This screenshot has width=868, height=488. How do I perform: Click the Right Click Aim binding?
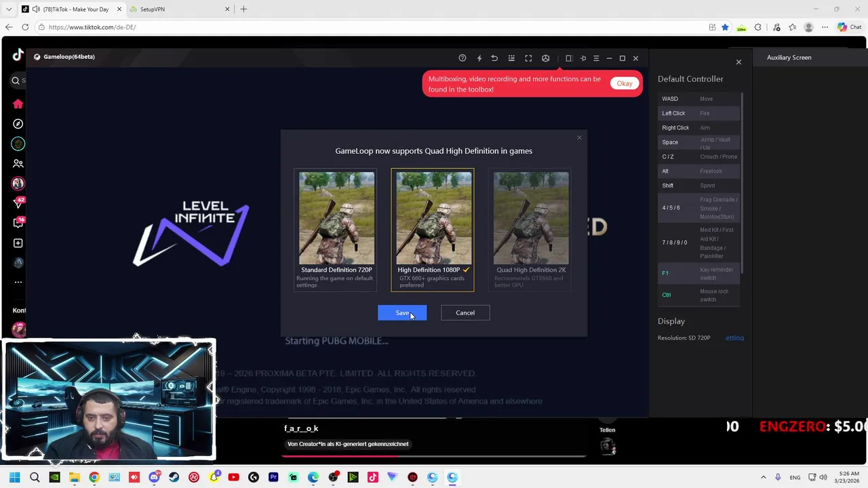pos(698,127)
